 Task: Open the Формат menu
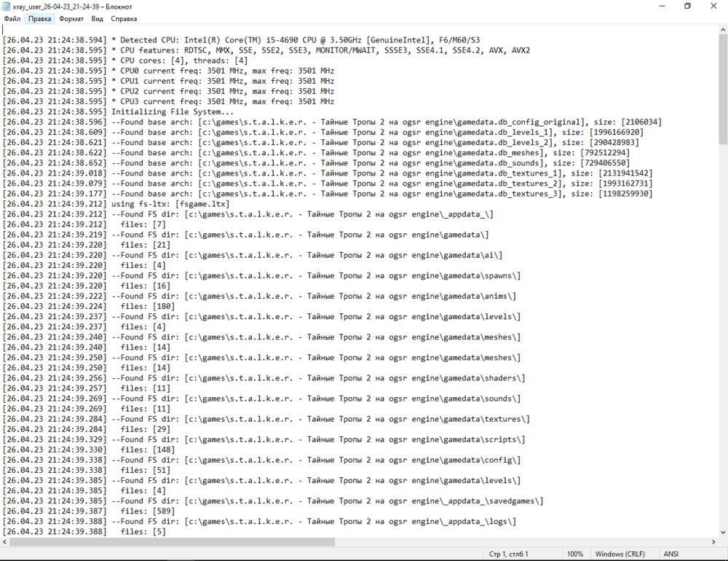71,19
